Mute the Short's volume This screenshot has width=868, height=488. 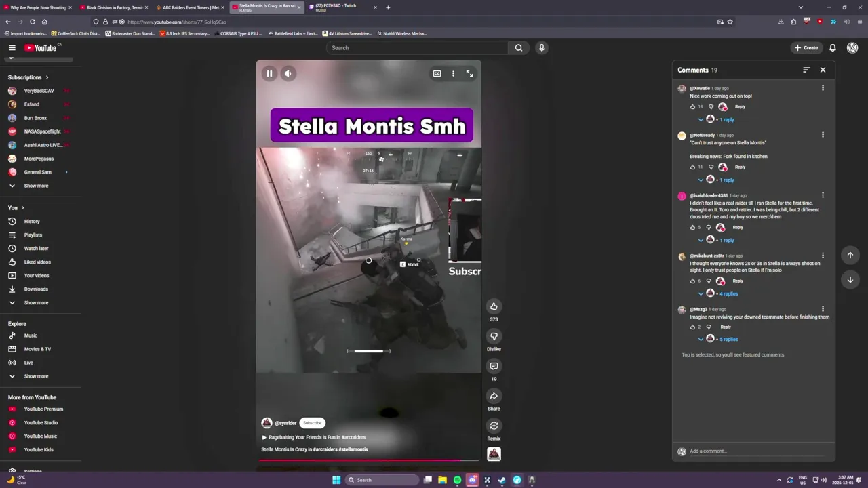tap(288, 73)
